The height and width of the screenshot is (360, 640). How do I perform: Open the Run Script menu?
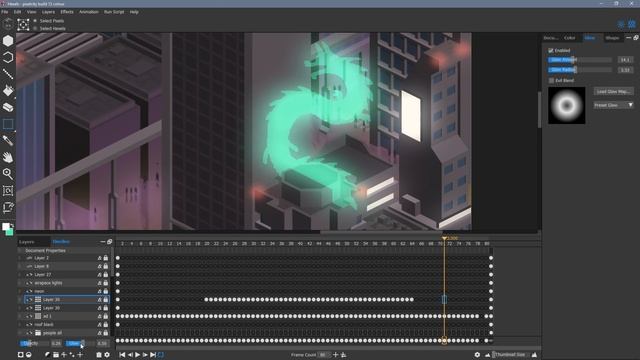tap(114, 12)
